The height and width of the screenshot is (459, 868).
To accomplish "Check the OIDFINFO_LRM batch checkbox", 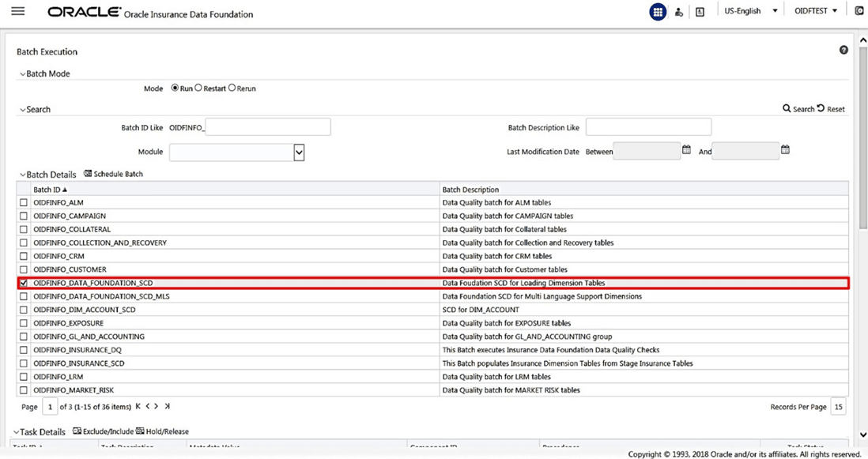I will click(23, 377).
